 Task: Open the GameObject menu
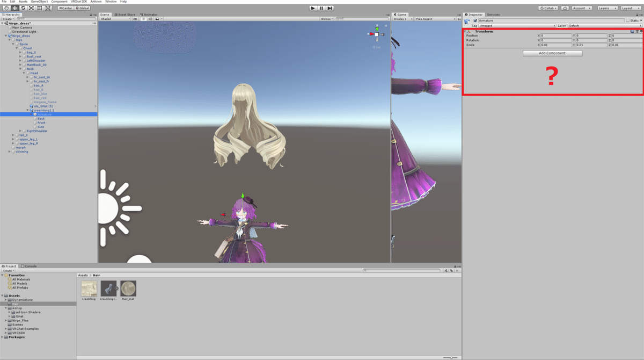tap(38, 2)
